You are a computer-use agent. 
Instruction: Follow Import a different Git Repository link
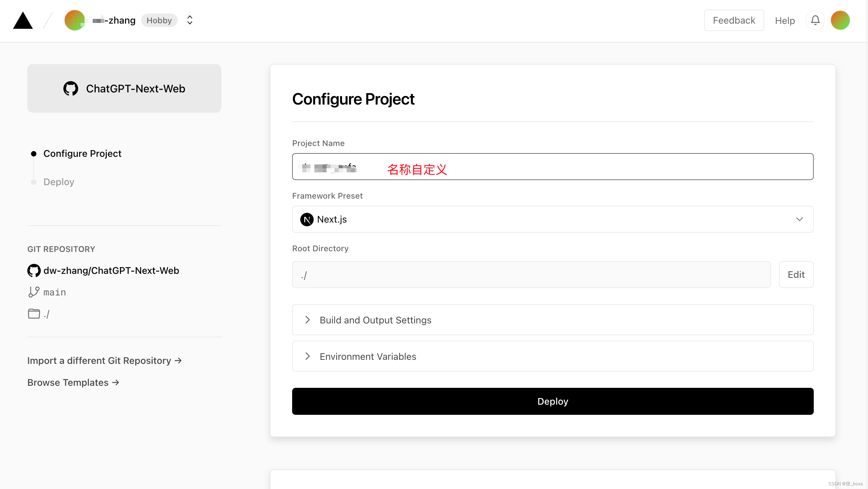point(104,361)
